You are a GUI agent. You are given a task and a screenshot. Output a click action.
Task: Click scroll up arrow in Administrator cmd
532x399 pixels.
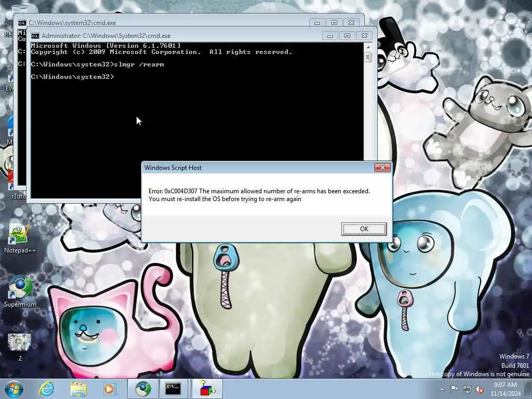pos(368,47)
